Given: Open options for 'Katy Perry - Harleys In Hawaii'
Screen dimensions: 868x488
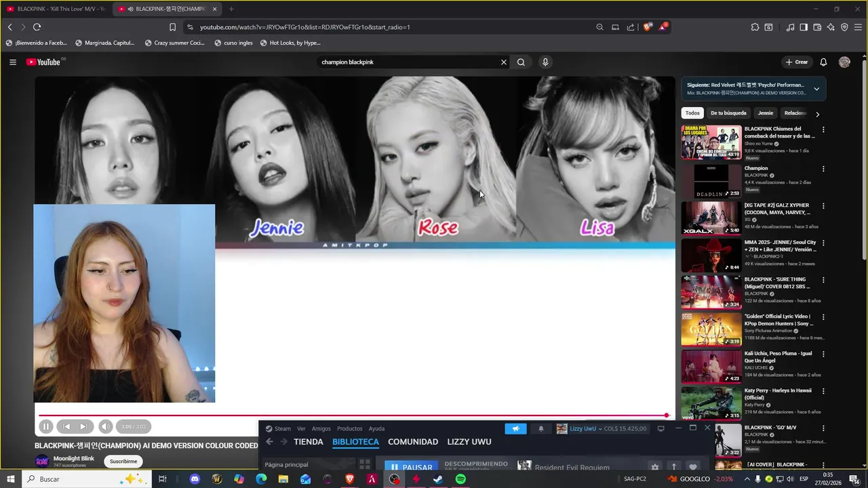Looking at the screenshot, I should click(823, 391).
